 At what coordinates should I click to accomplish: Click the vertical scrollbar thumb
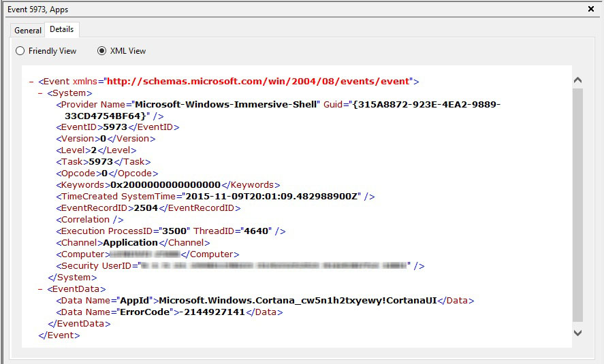pos(577,205)
